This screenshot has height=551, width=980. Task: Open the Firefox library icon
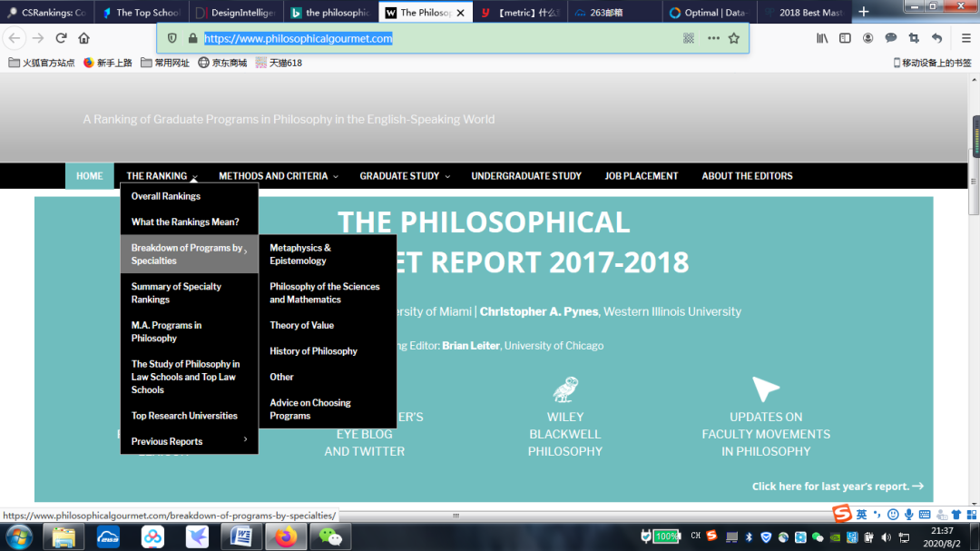point(822,38)
